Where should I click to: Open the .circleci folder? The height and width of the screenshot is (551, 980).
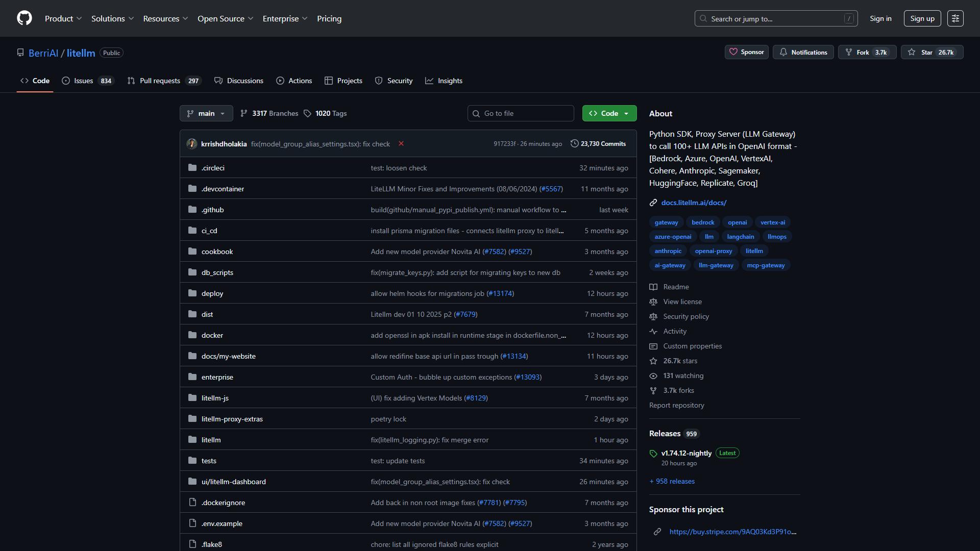click(213, 168)
